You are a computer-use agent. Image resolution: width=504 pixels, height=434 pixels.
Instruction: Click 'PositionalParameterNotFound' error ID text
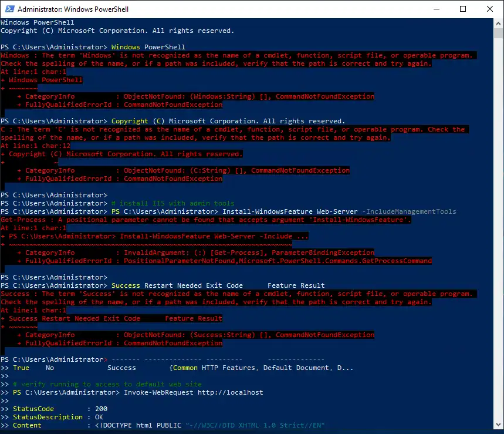(180, 261)
